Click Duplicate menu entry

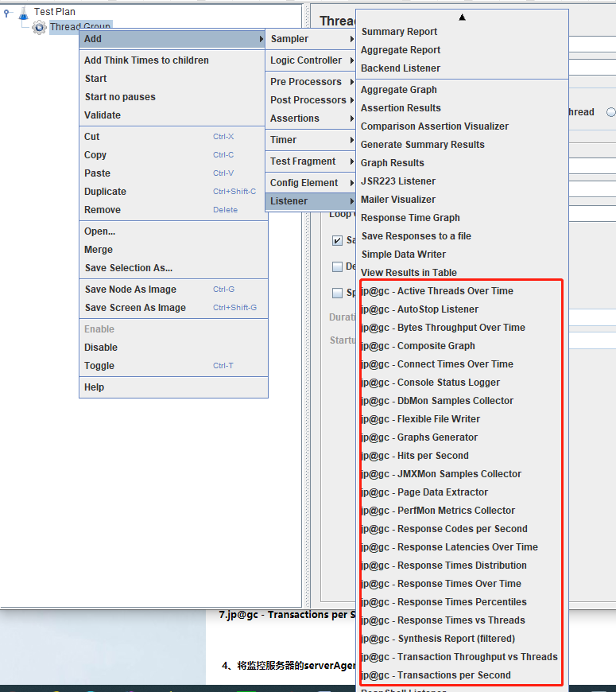(x=173, y=192)
